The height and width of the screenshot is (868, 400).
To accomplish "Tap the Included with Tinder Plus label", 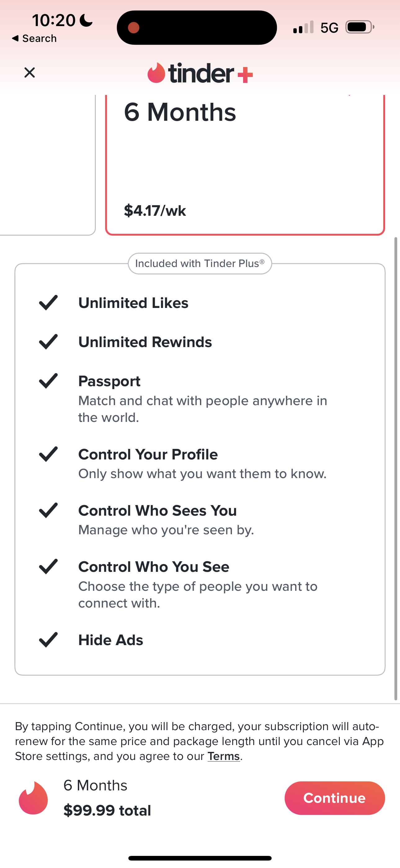I will 200,264.
